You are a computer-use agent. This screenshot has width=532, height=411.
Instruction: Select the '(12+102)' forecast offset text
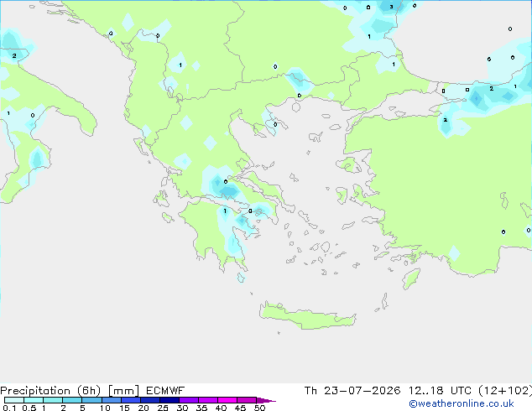505,391
